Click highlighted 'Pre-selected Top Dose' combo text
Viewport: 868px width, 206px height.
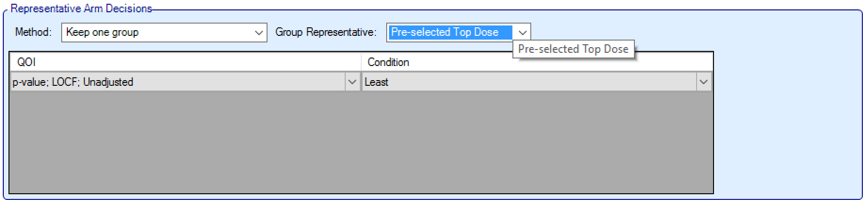pos(445,32)
